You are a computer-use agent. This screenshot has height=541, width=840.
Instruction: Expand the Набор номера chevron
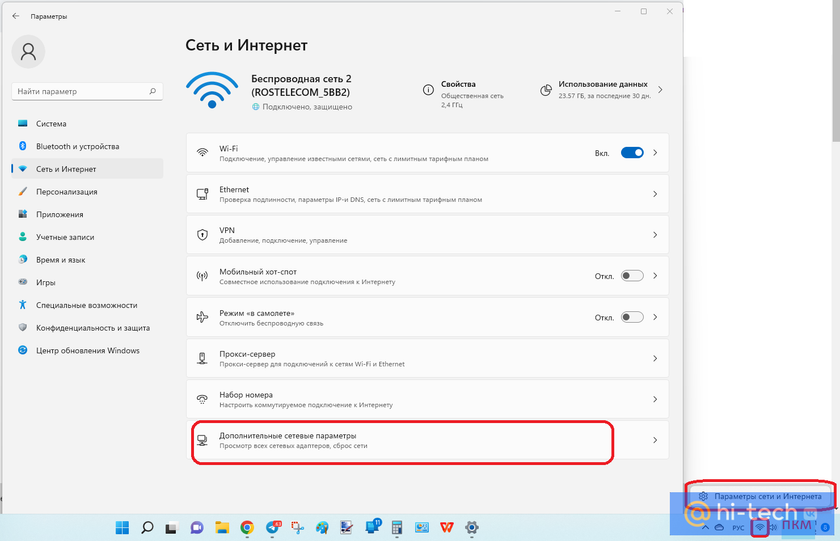(655, 399)
